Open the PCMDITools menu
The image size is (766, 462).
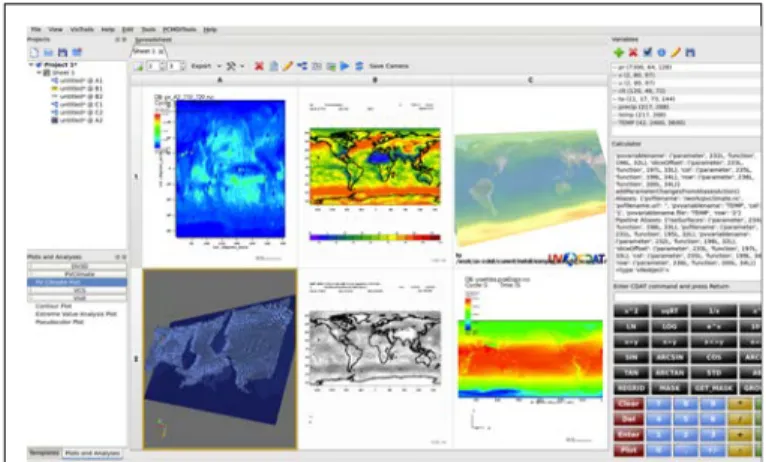click(x=179, y=29)
